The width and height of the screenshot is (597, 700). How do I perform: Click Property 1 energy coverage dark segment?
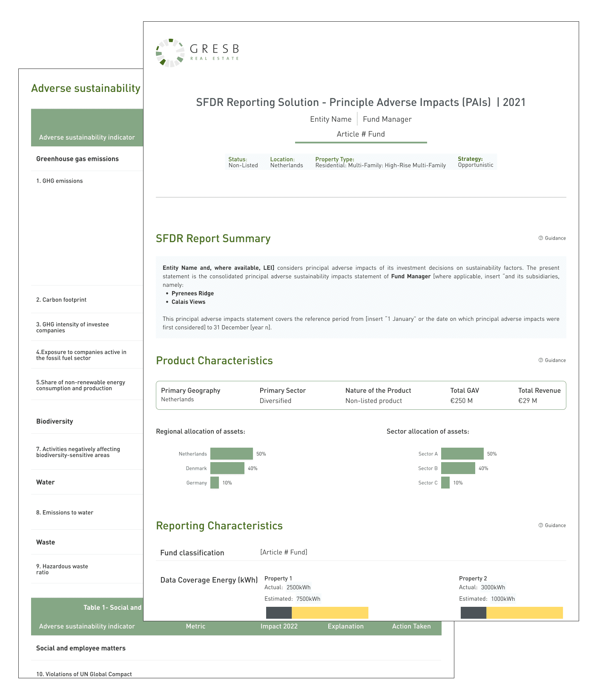tap(279, 613)
